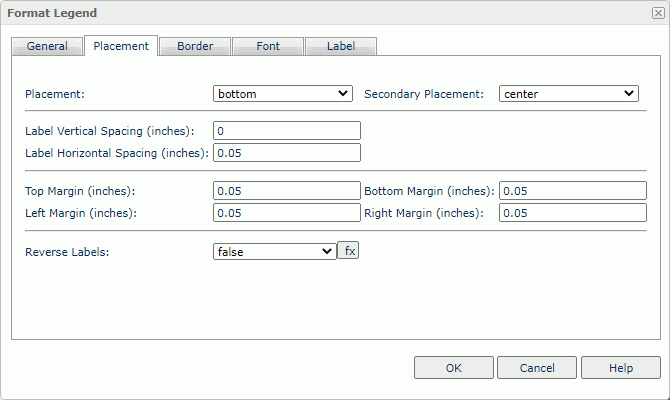Screen dimensions: 670x400
Task: Switch to the General tab
Action: [47, 46]
